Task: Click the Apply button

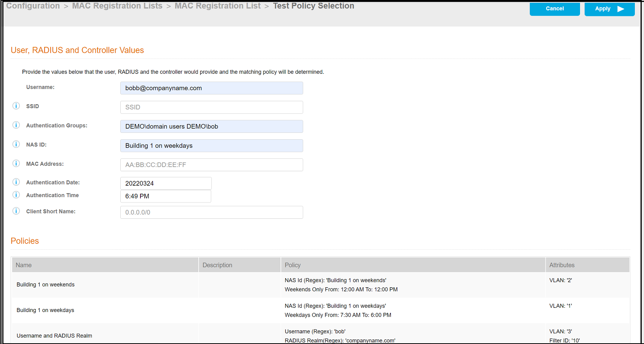Action: [x=609, y=9]
